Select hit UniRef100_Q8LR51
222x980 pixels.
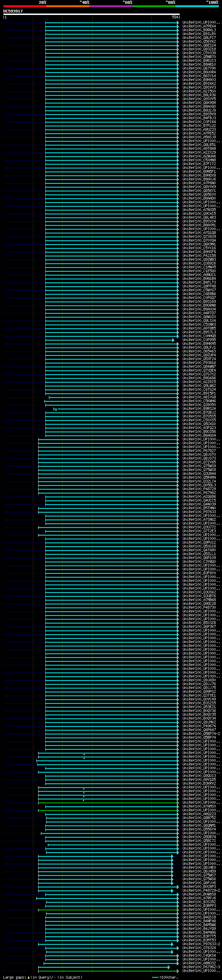click(199, 145)
